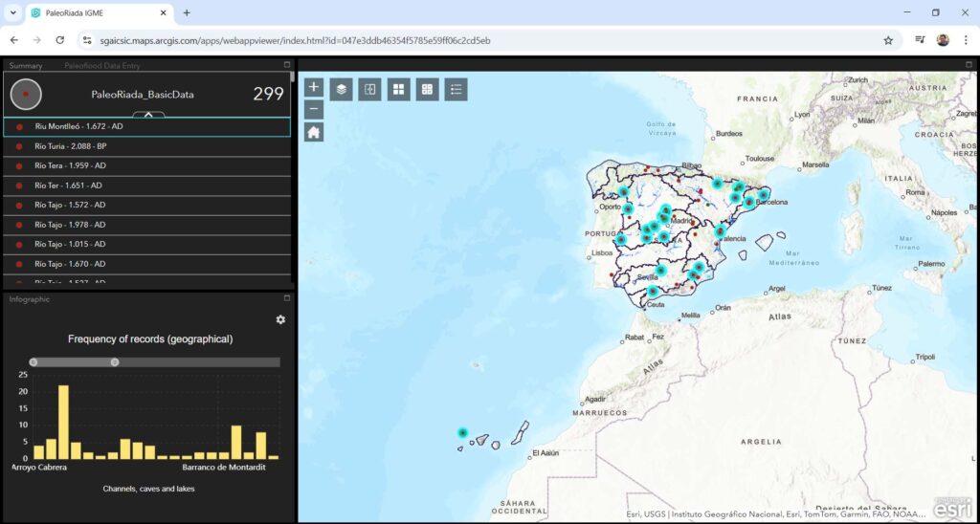980x524 pixels.
Task: Click the tallest bar in frequency chart
Action: tap(63, 422)
